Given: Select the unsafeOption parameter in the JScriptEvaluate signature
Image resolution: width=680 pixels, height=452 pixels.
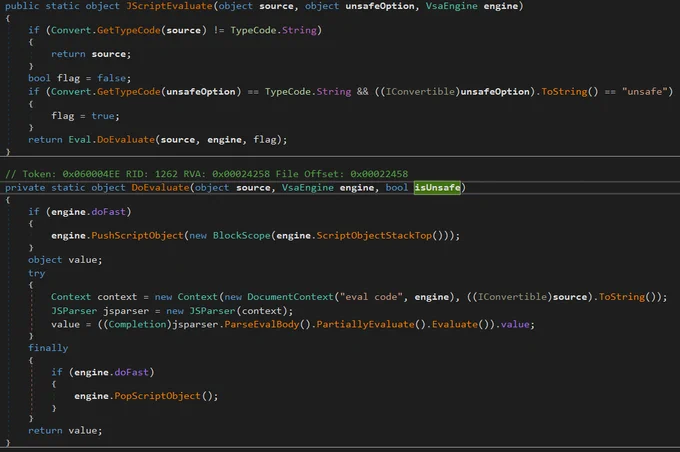Looking at the screenshot, I should (x=380, y=6).
